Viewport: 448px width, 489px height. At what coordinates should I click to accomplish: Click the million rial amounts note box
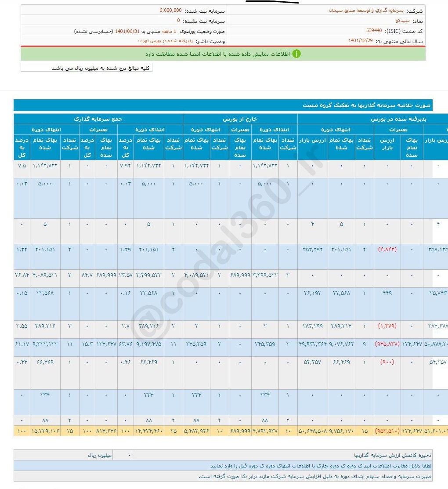click(x=87, y=68)
